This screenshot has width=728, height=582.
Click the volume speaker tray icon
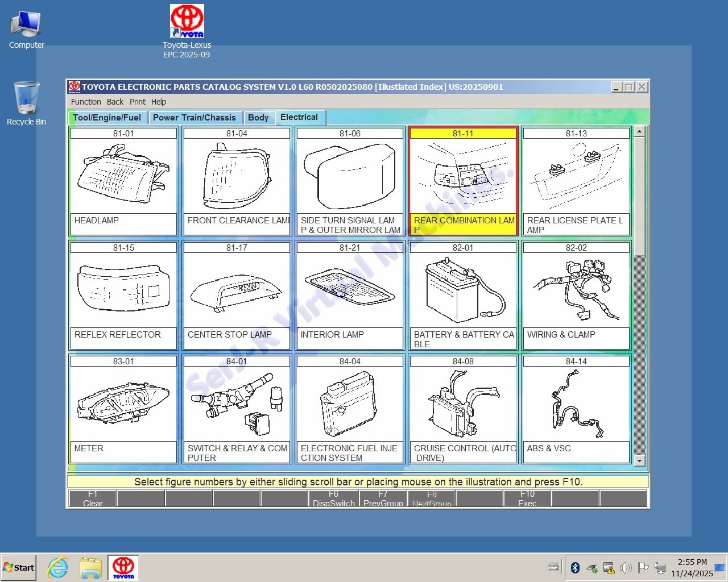(626, 567)
